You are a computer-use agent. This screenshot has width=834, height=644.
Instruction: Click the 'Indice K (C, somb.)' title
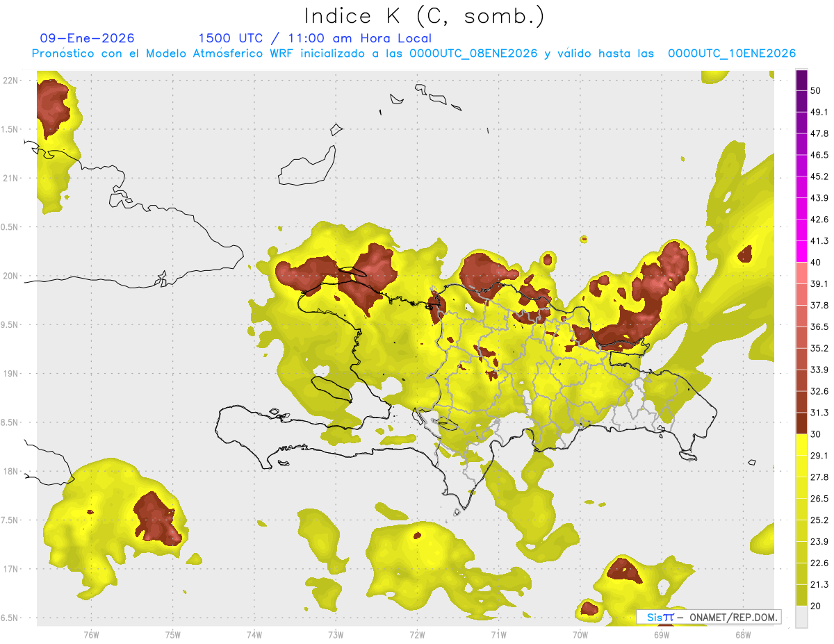coord(424,16)
